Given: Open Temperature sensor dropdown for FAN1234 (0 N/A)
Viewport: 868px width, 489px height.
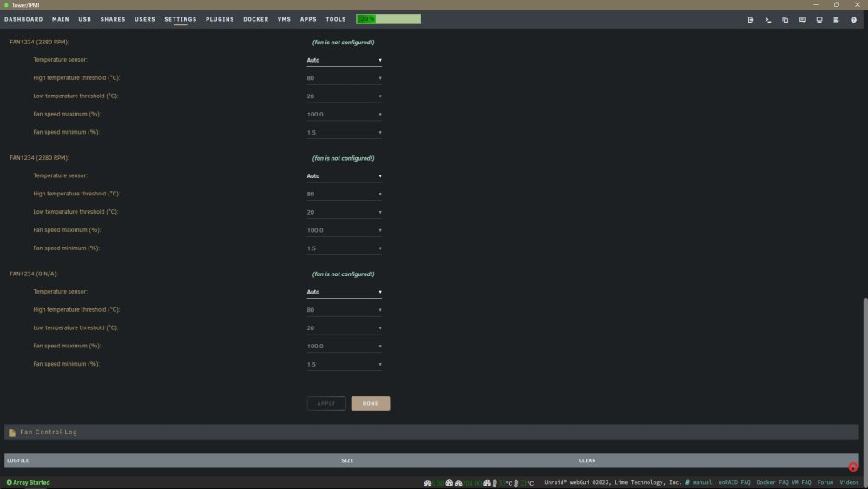Looking at the screenshot, I should [x=344, y=292].
